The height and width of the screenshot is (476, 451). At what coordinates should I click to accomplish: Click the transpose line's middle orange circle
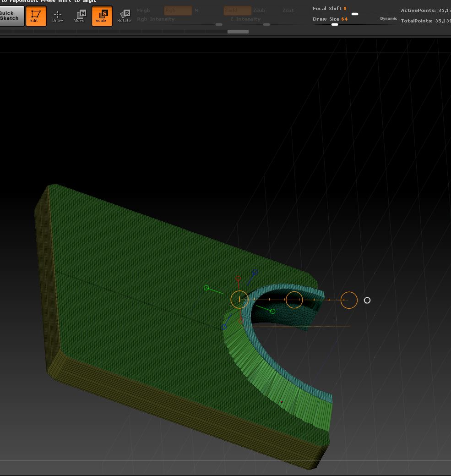click(x=294, y=300)
